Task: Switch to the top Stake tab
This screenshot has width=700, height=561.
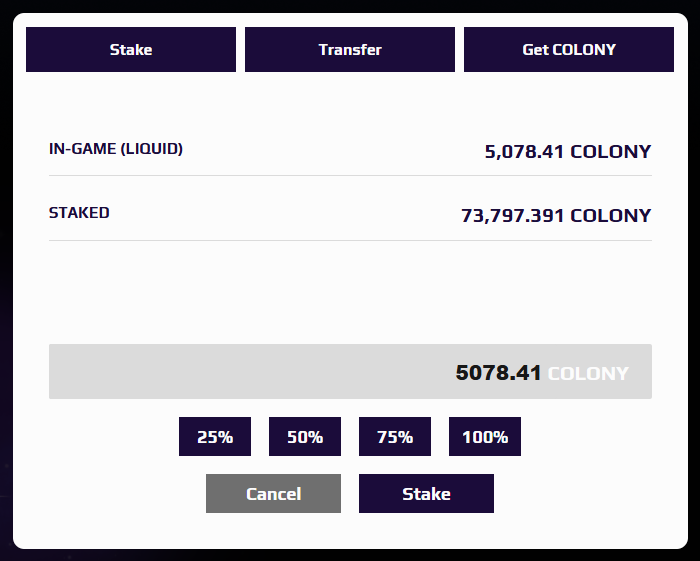Action: (x=131, y=49)
